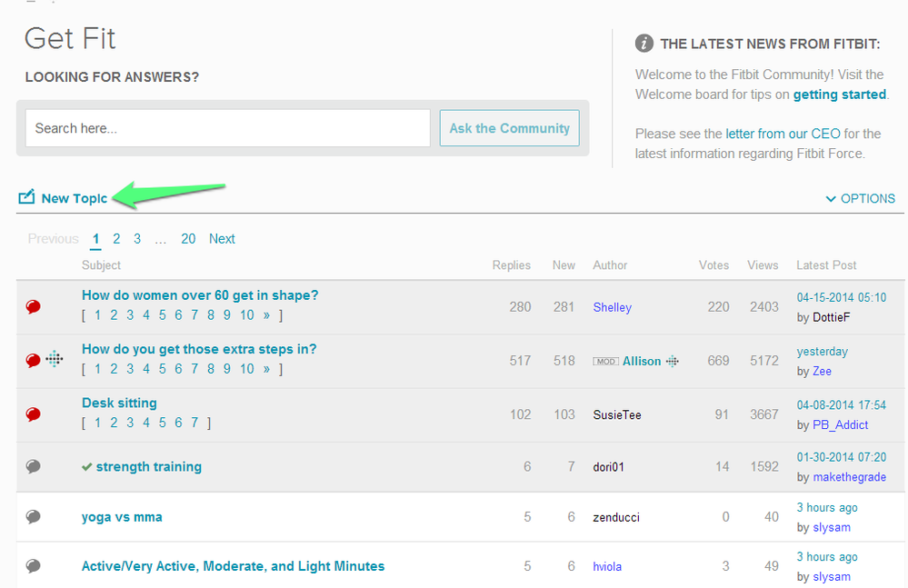Open slysam's profile in yoga vs mma row
Image resolution: width=908 pixels, height=588 pixels.
(833, 527)
